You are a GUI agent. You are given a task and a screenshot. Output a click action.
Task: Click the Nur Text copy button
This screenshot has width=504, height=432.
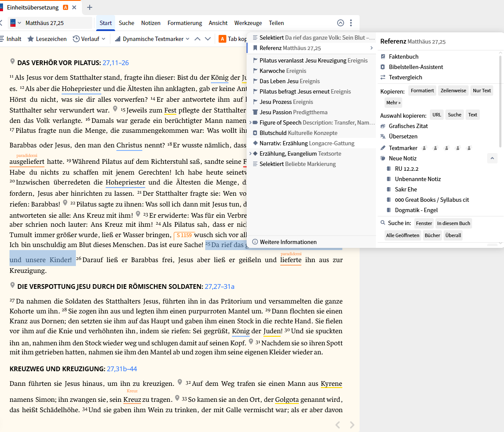482,91
